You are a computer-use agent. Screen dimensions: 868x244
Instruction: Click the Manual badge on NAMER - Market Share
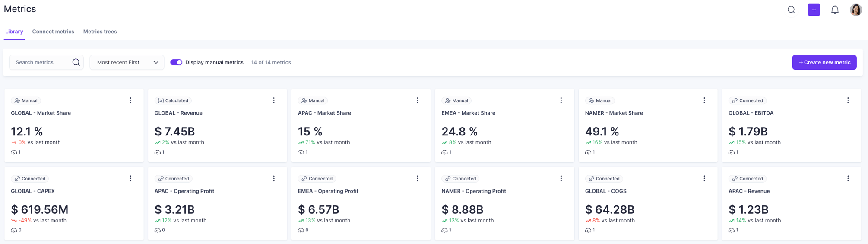pyautogui.click(x=600, y=100)
